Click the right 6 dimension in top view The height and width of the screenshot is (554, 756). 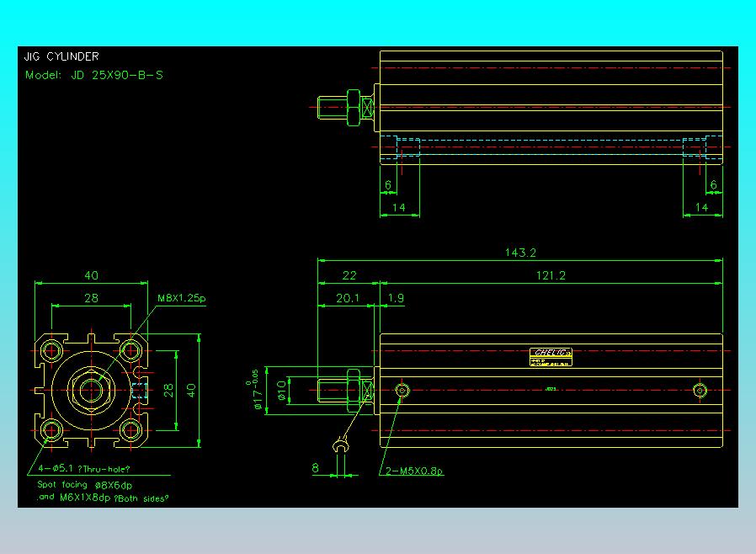(x=714, y=184)
